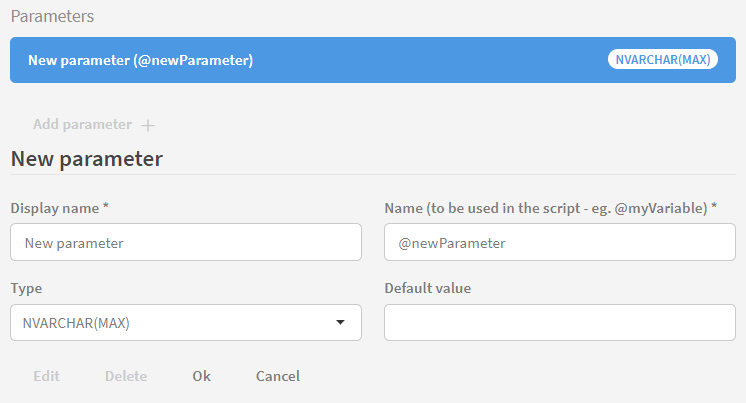The image size is (746, 403).
Task: Click the Display name label
Action: pyautogui.click(x=54, y=208)
